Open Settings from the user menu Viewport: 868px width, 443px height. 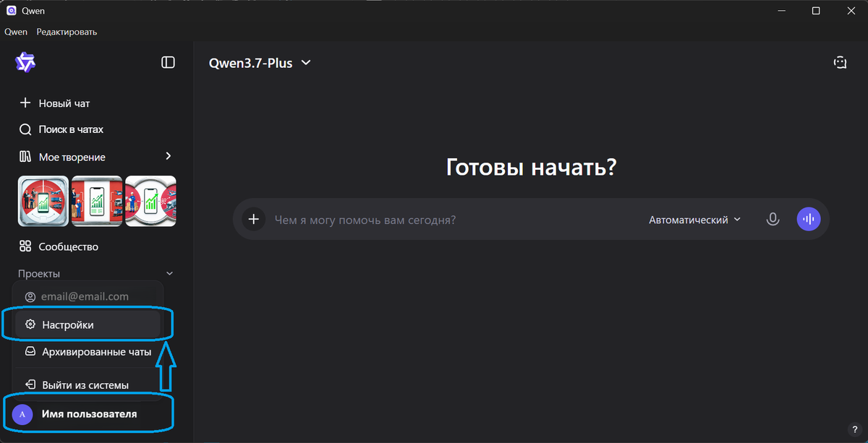pyautogui.click(x=88, y=325)
